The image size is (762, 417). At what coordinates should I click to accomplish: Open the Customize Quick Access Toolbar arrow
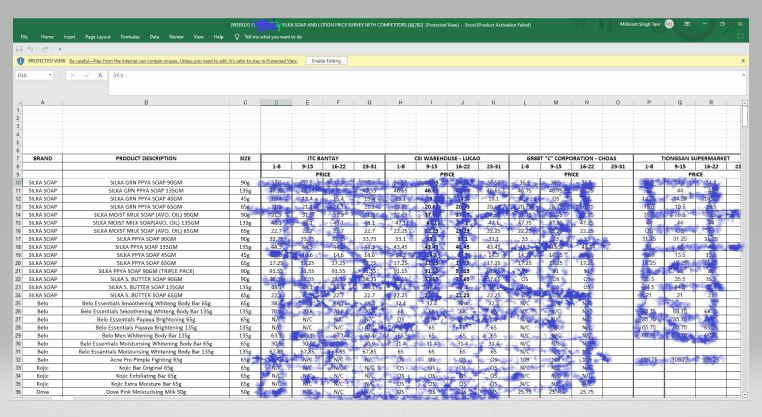60,49
